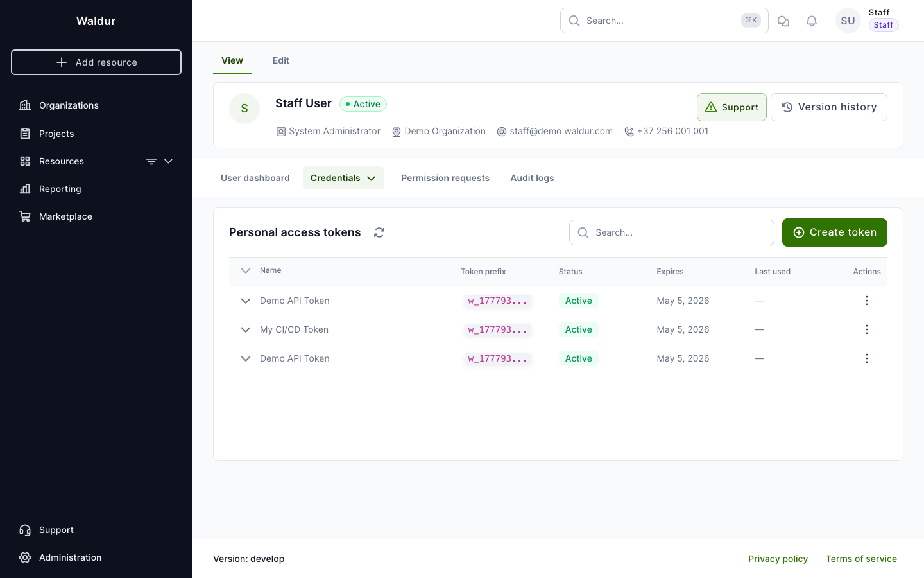Click the Create token button
The height and width of the screenshot is (578, 924).
pos(834,232)
